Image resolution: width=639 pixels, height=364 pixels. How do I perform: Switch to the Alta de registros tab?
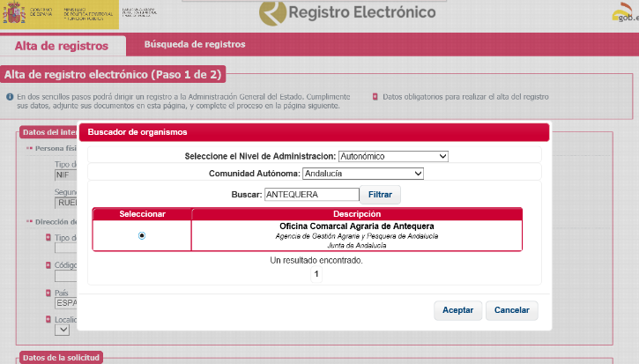pyautogui.click(x=61, y=46)
